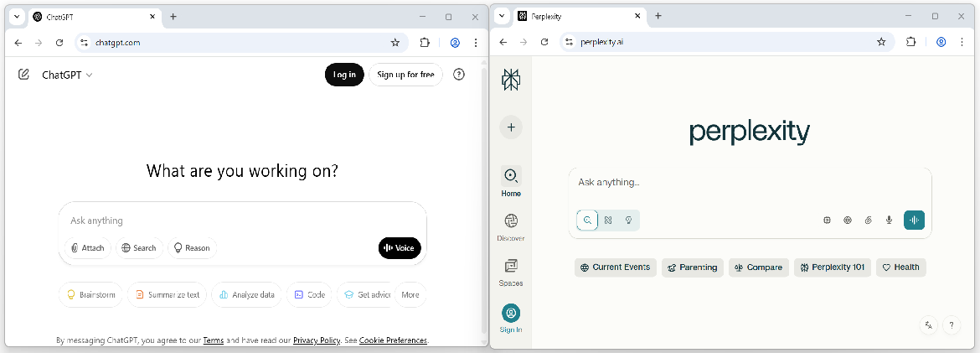980x353 pixels.
Task: Click the ChatGPT Ask anything input field
Action: [243, 221]
